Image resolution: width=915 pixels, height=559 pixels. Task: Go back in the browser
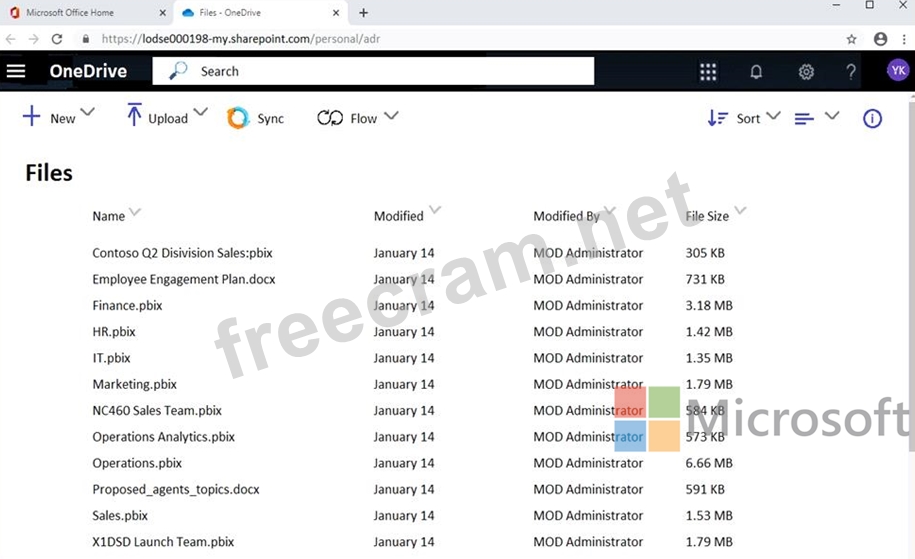(11, 39)
